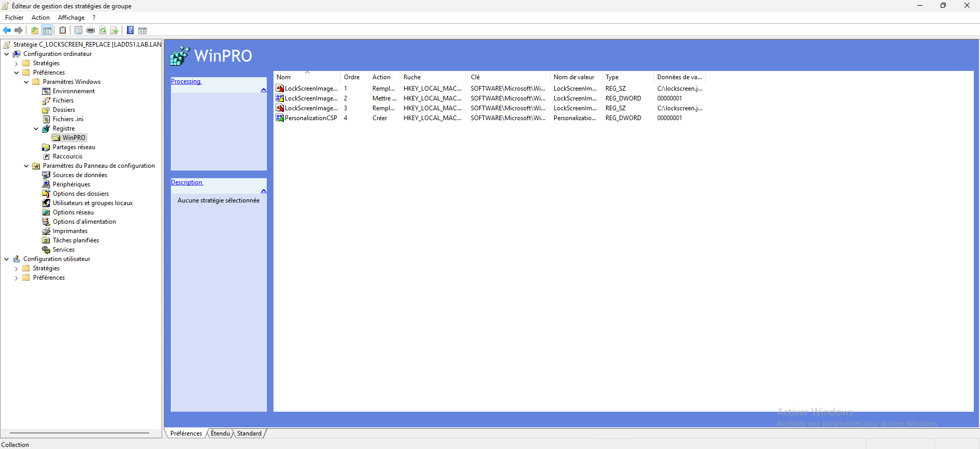The width and height of the screenshot is (980, 449).
Task: Click the blue Back arrow in toolbar
Action: click(x=7, y=30)
